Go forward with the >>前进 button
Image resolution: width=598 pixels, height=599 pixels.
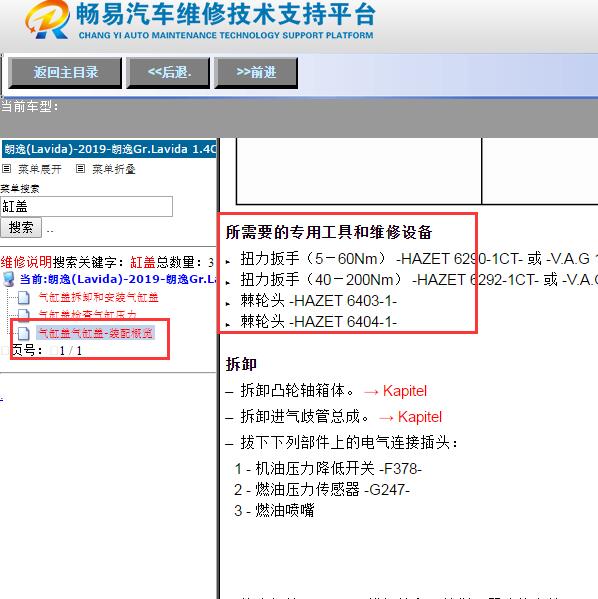click(256, 73)
